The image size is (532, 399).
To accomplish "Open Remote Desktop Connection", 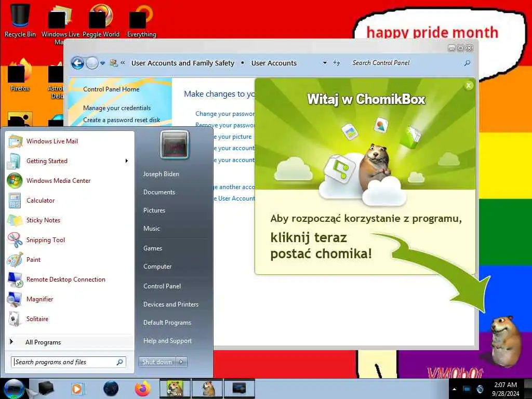I will point(70,279).
